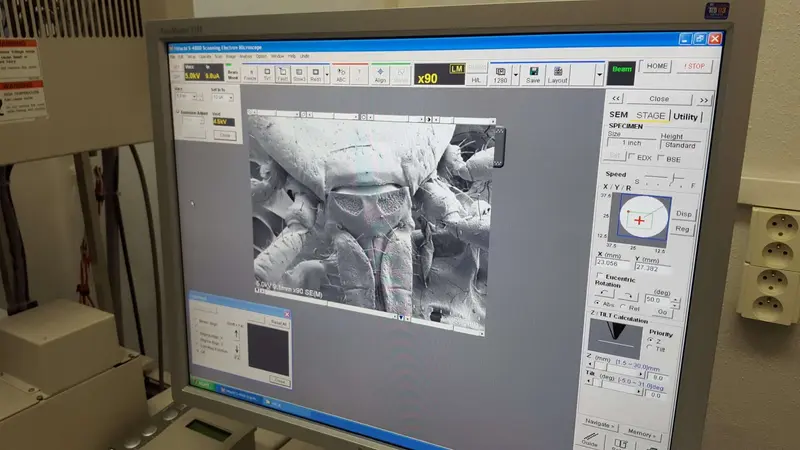This screenshot has height=450, width=800.
Task: Switch to the STAGE tab
Action: [651, 116]
